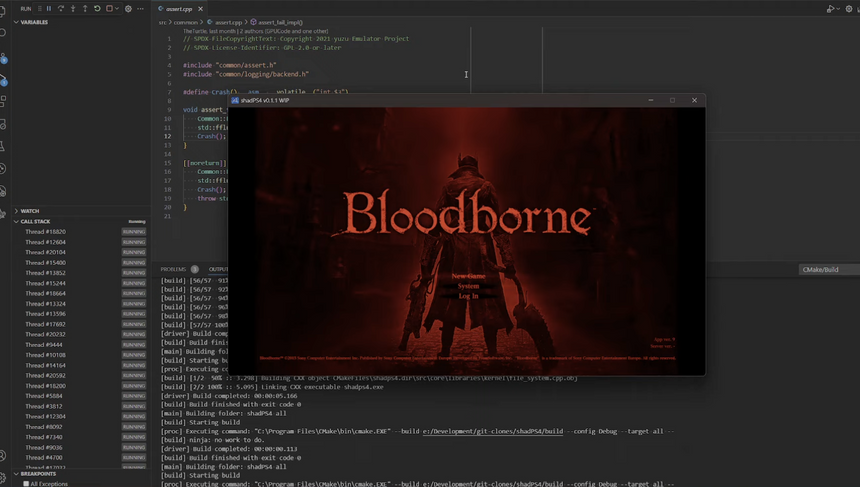Select the assert.cpp editor tab

pos(180,9)
